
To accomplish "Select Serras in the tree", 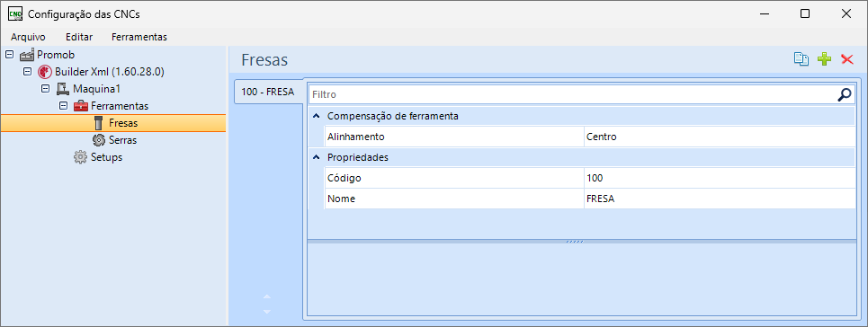I will click(x=123, y=140).
